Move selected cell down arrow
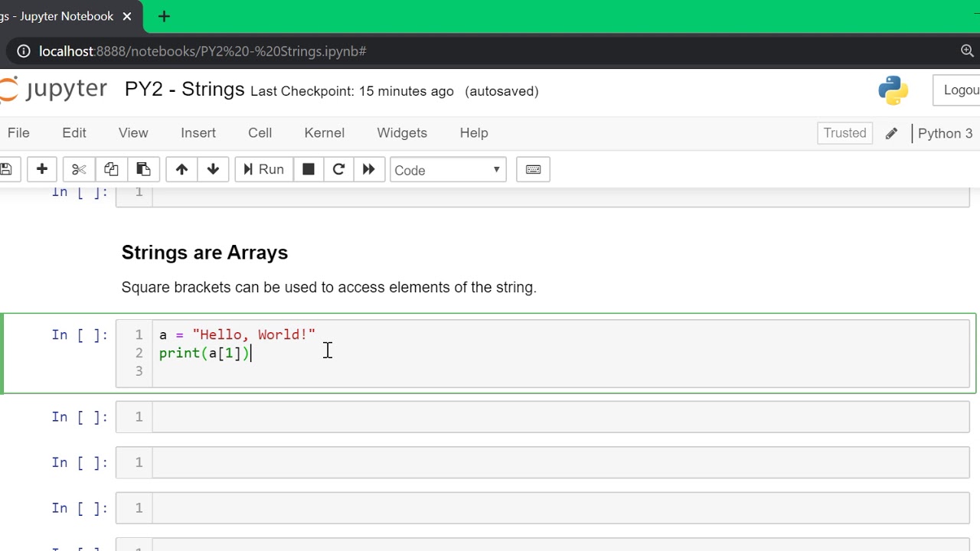Image resolution: width=980 pixels, height=551 pixels. pyautogui.click(x=213, y=170)
